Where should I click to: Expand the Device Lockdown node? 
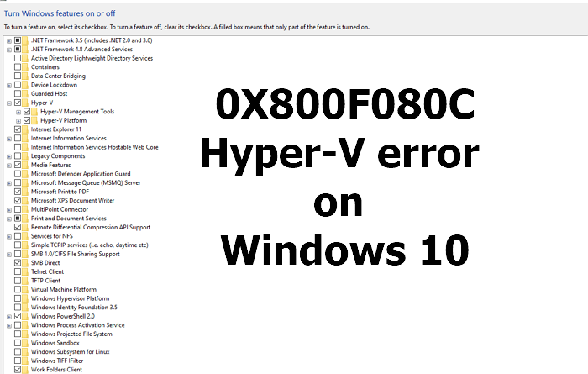9,85
